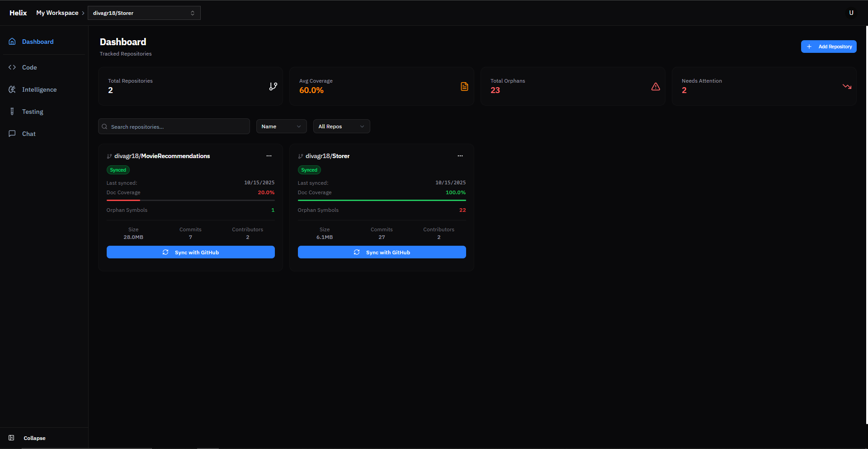Image resolution: width=868 pixels, height=449 pixels.
Task: Click the Code brackets icon in sidebar
Action: tap(12, 67)
